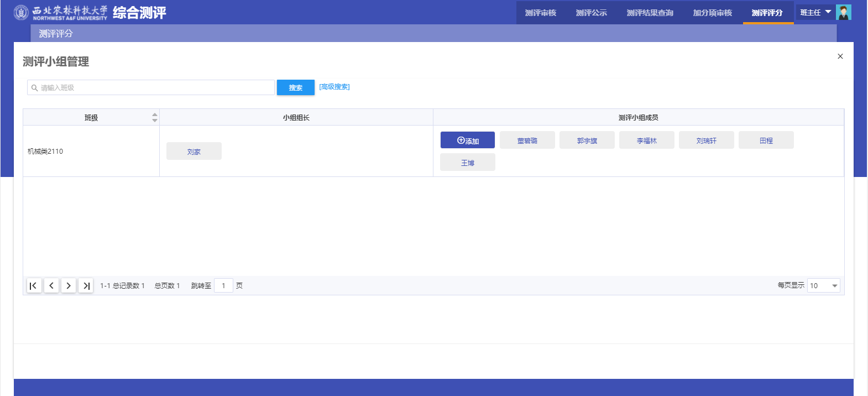Switch to 测评审核 tab

click(540, 13)
